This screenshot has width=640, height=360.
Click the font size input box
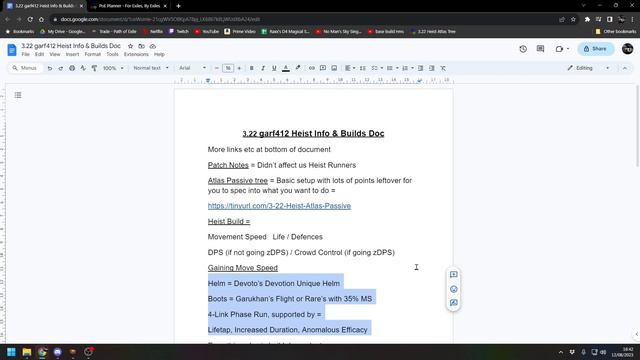click(228, 68)
